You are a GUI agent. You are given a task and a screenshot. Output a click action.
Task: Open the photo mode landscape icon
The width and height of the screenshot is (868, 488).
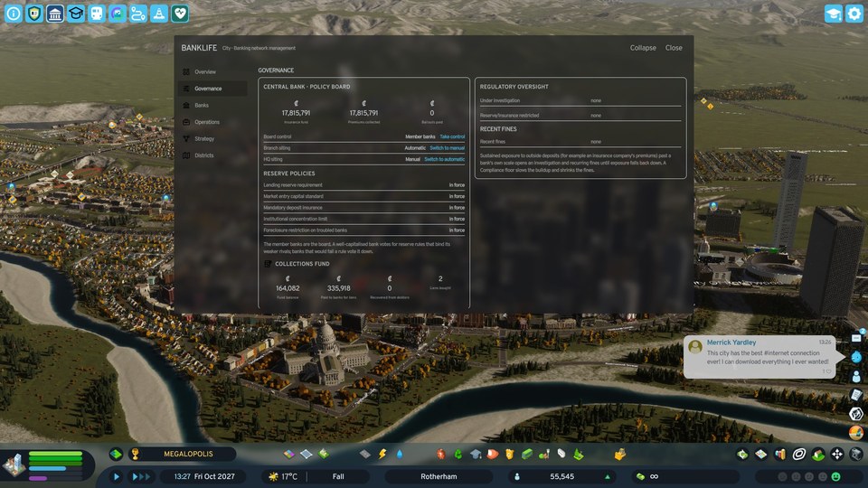pyautogui.click(x=856, y=433)
